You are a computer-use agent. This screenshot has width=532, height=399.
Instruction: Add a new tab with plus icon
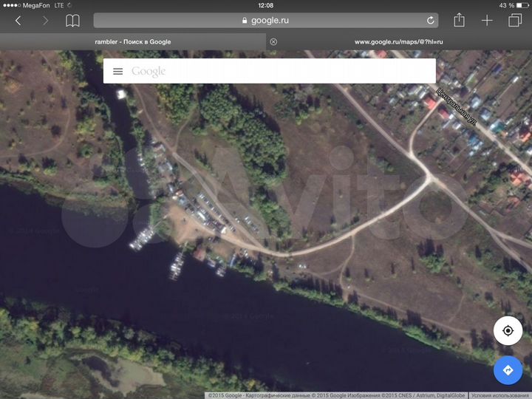click(487, 21)
